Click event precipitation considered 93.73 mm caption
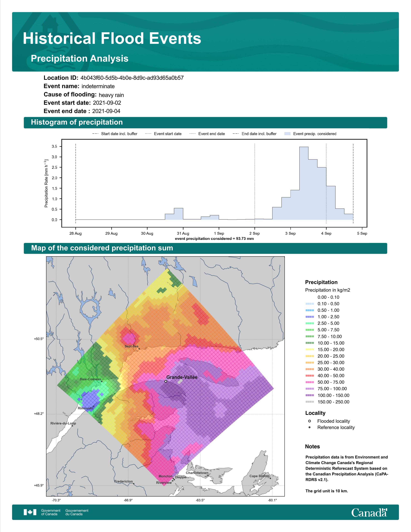 click(x=214, y=239)
